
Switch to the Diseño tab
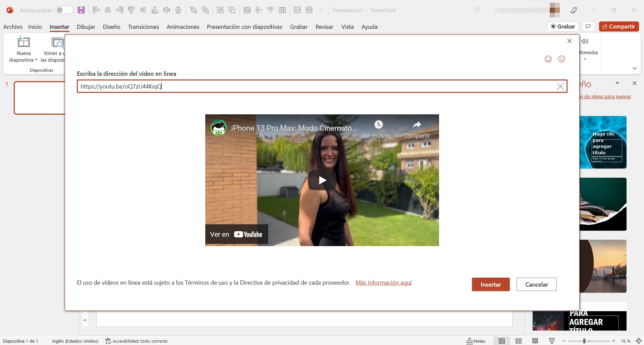(x=112, y=27)
